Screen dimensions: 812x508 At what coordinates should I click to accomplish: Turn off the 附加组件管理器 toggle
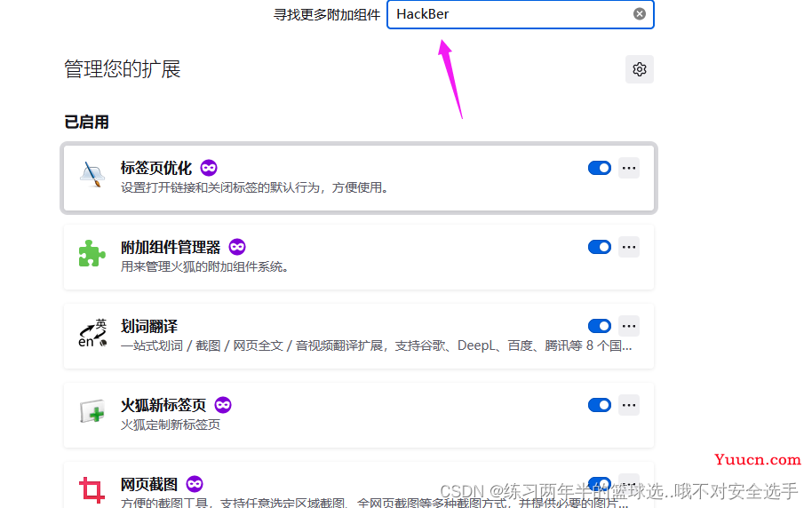pyautogui.click(x=600, y=247)
